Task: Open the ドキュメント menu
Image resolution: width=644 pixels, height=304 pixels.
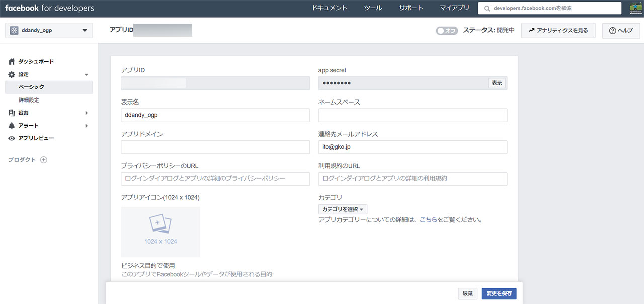Action: coord(329,8)
